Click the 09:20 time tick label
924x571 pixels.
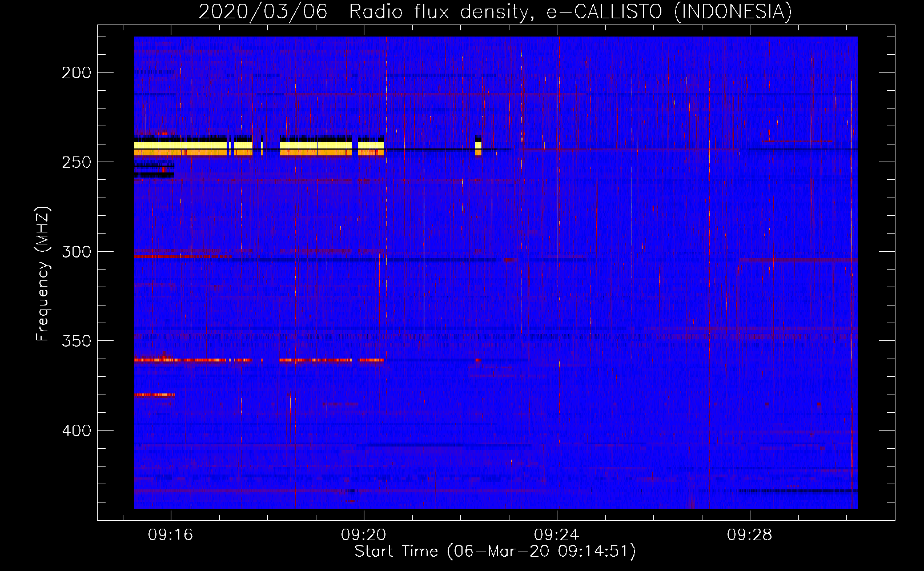pos(364,535)
